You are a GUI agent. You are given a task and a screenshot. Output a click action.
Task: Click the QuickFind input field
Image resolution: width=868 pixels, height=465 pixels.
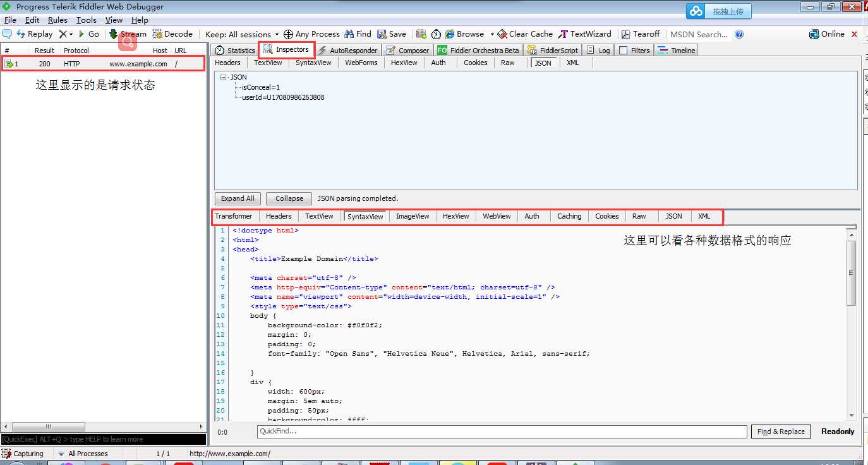pyautogui.click(x=502, y=432)
